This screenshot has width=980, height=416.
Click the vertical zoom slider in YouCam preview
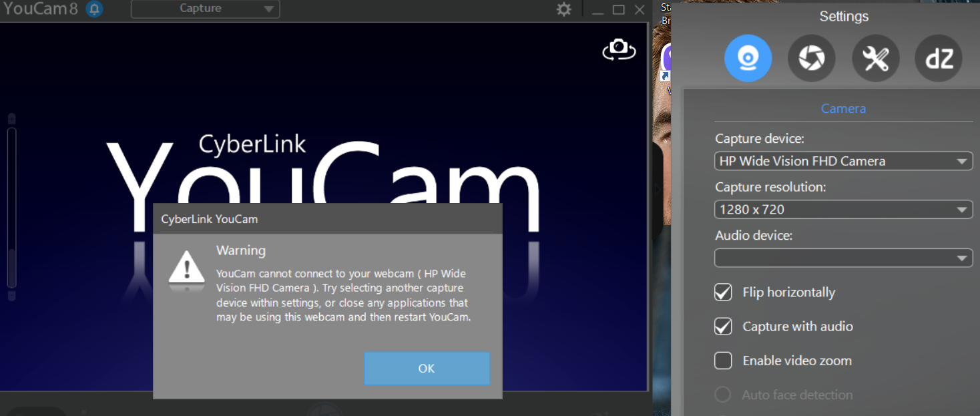tap(11, 207)
